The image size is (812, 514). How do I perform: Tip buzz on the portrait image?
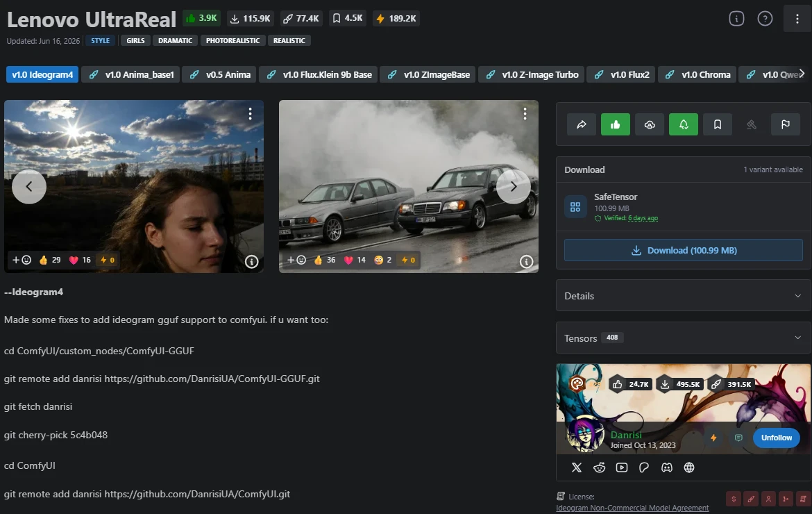108,260
